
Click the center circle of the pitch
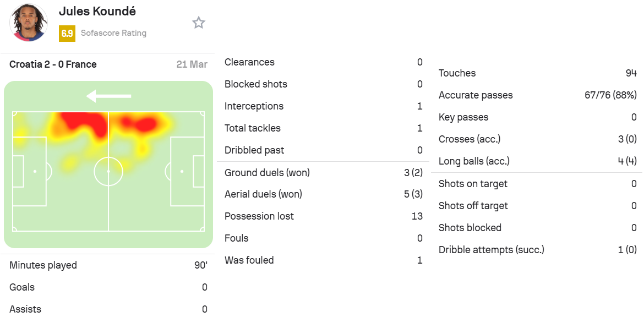(108, 171)
